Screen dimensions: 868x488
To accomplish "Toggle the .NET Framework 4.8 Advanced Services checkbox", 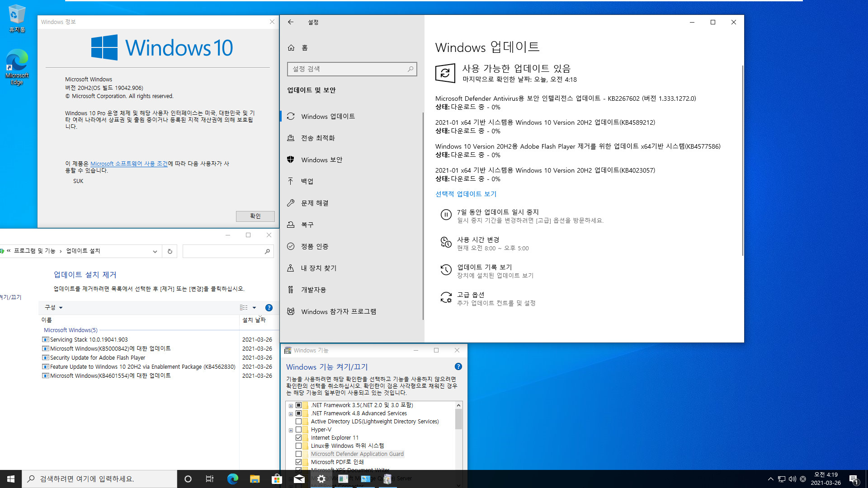I will click(x=298, y=413).
